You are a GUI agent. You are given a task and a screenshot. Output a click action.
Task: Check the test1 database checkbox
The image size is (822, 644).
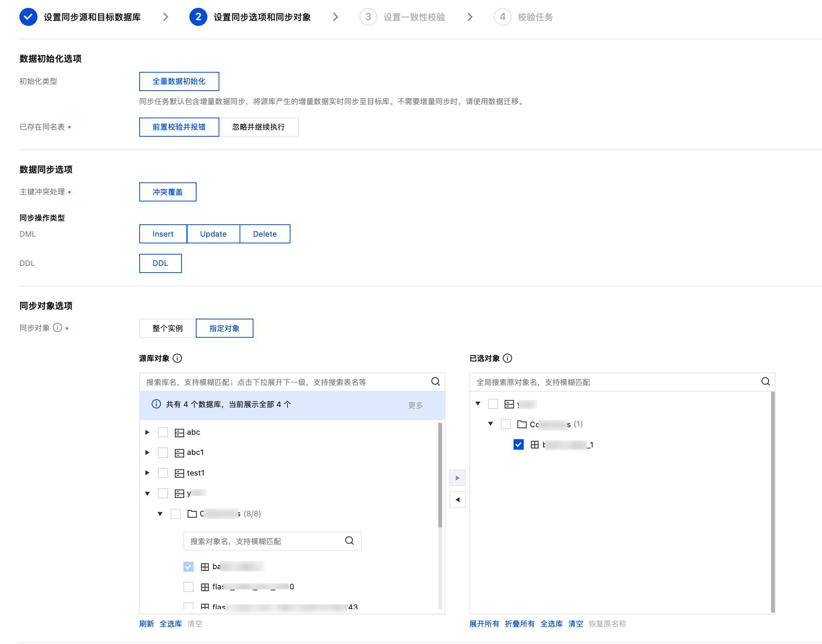click(163, 473)
